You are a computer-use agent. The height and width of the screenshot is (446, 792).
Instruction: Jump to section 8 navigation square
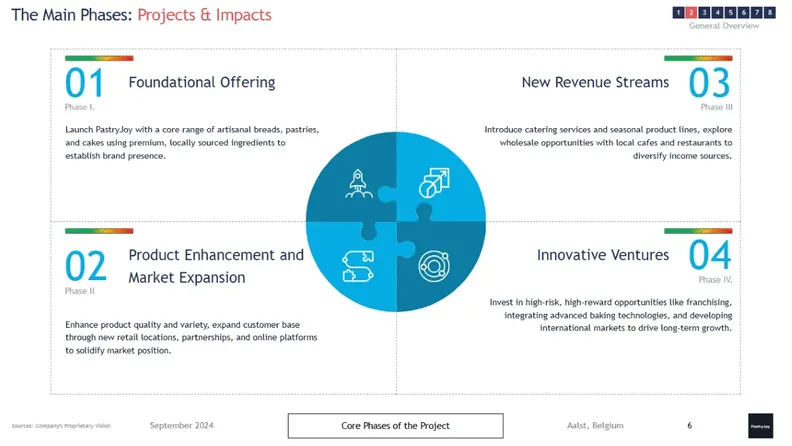point(770,13)
